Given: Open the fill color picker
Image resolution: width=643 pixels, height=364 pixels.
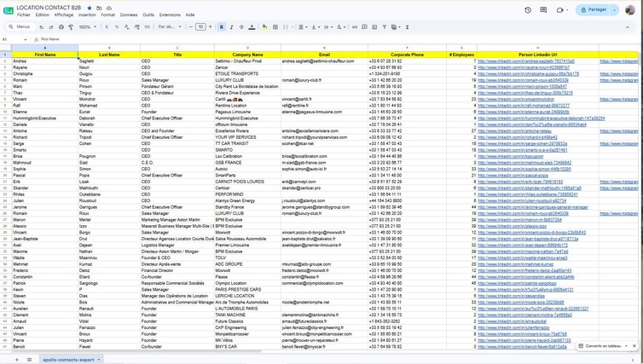Looking at the screenshot, I should [x=265, y=27].
